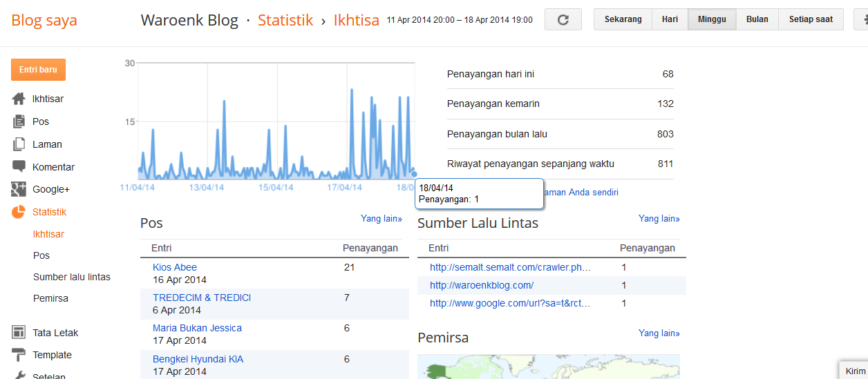This screenshot has width=868, height=379.
Task: Click the Laman page icon in sidebar
Action: pos(19,144)
